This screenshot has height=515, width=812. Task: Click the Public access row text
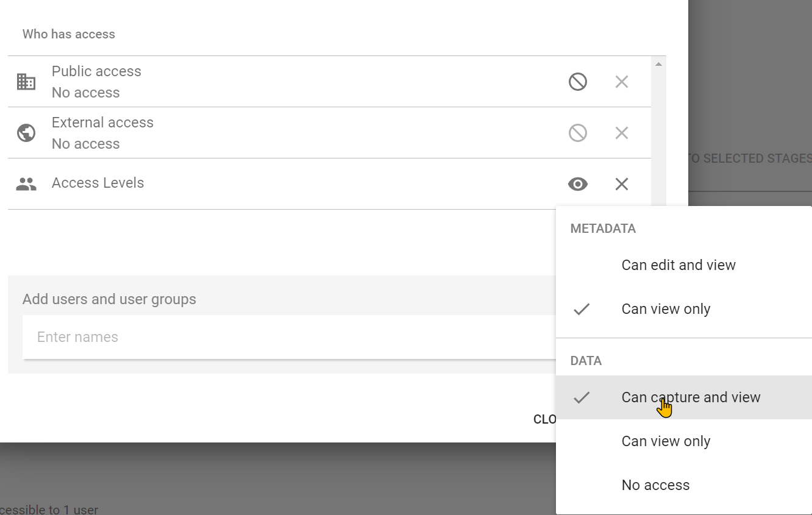[96, 82]
